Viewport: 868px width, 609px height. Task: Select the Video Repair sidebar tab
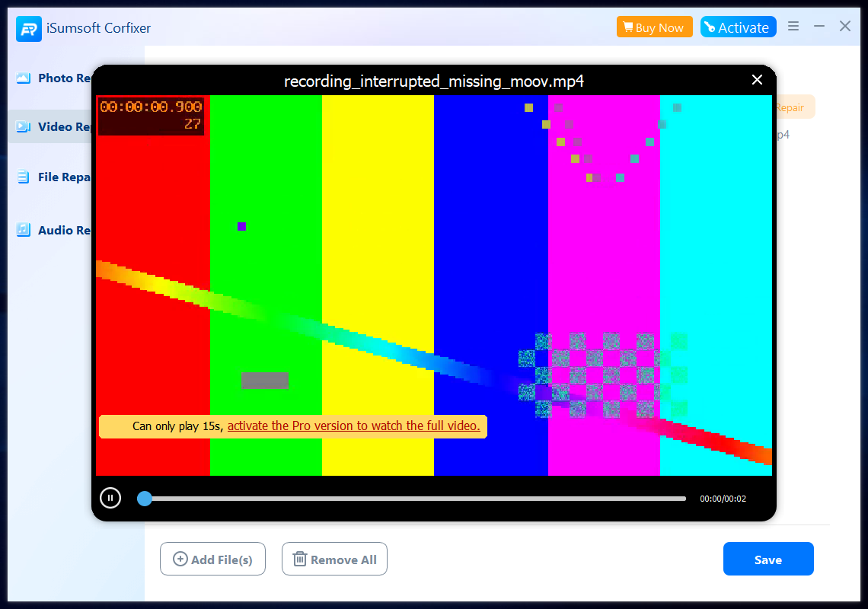(50, 127)
